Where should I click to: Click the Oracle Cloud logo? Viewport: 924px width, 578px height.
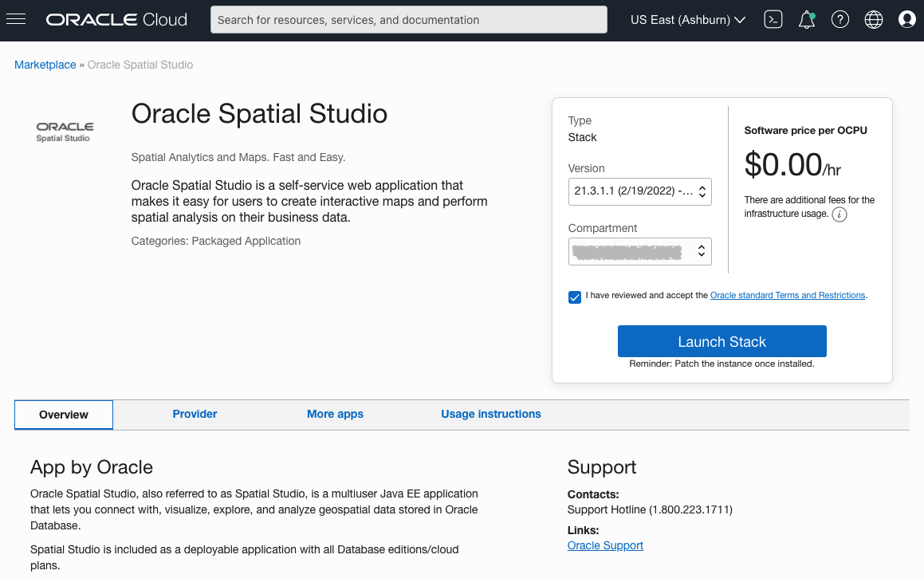click(116, 18)
